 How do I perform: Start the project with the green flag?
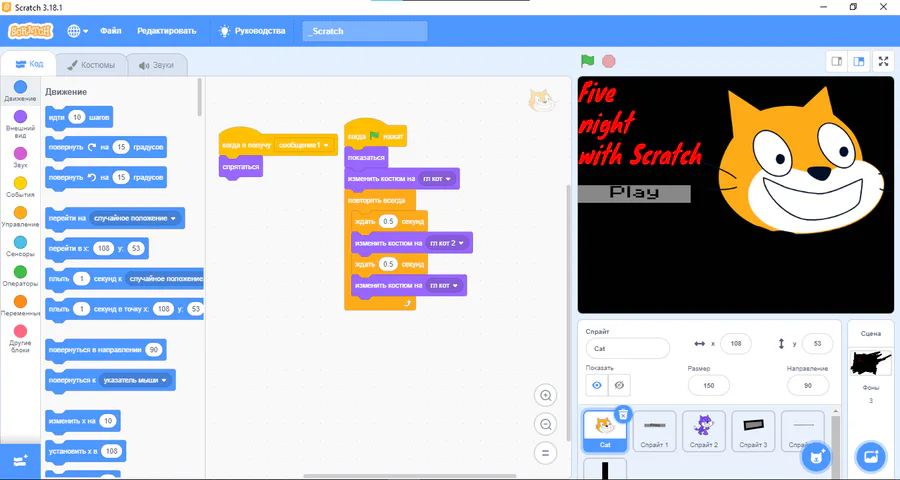pyautogui.click(x=587, y=61)
